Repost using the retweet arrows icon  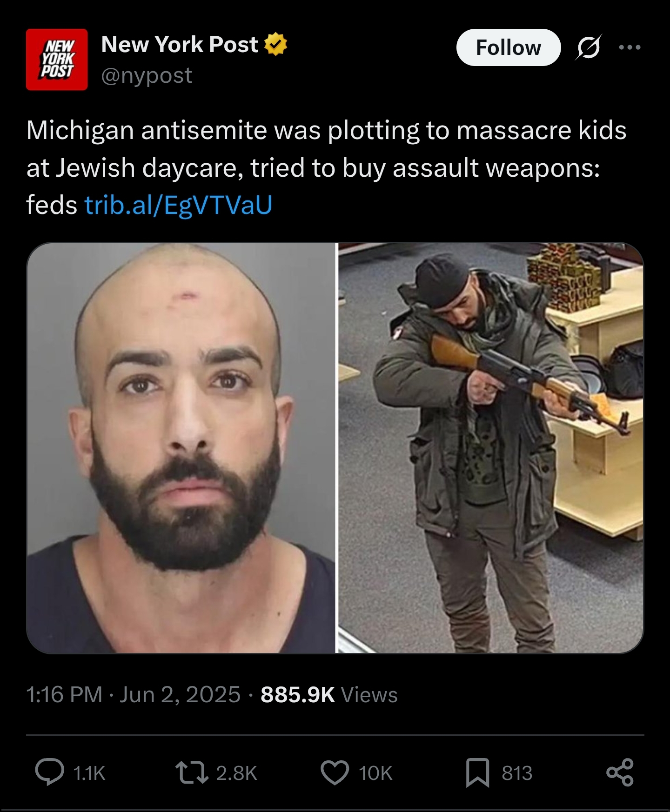click(191, 773)
